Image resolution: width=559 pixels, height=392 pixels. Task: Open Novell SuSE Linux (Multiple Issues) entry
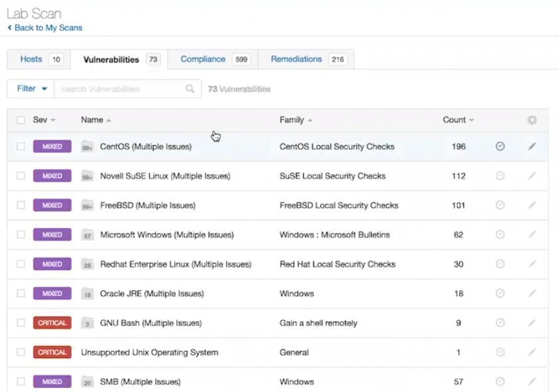[x=165, y=176]
